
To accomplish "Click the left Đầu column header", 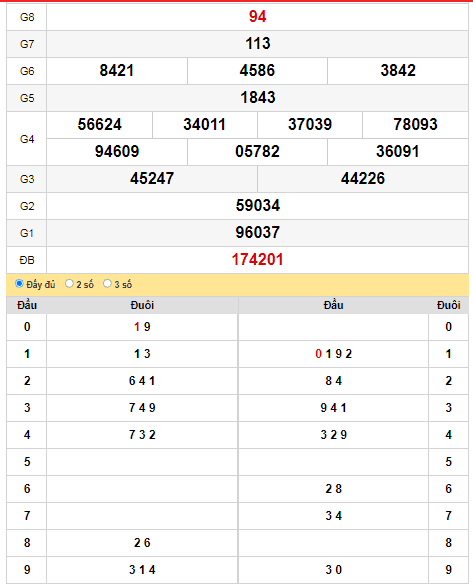I will click(27, 305).
